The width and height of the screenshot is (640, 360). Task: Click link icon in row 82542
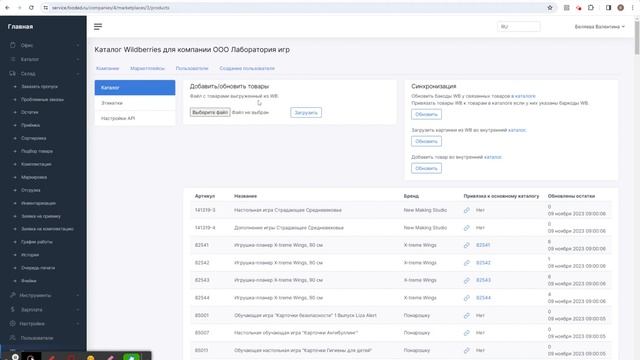click(467, 263)
